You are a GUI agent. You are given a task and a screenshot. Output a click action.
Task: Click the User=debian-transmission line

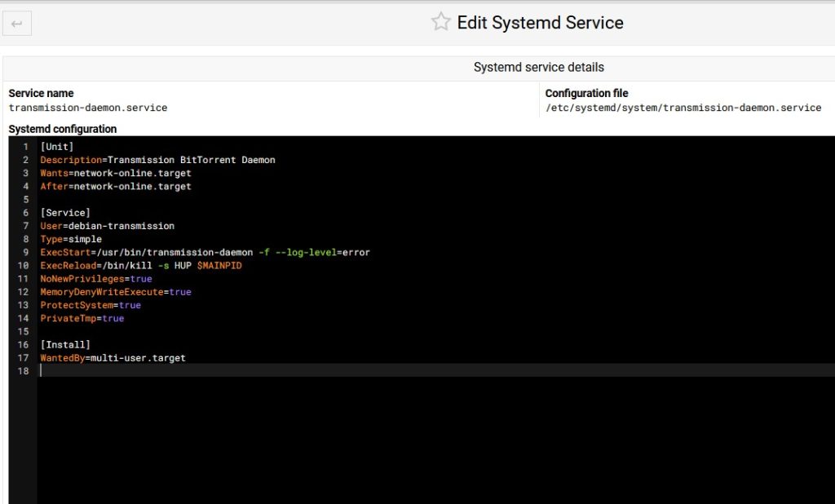tap(107, 226)
